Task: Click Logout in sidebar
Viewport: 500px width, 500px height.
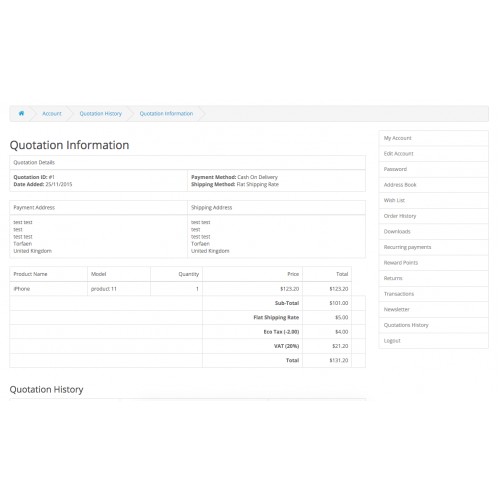Action: [x=434, y=341]
